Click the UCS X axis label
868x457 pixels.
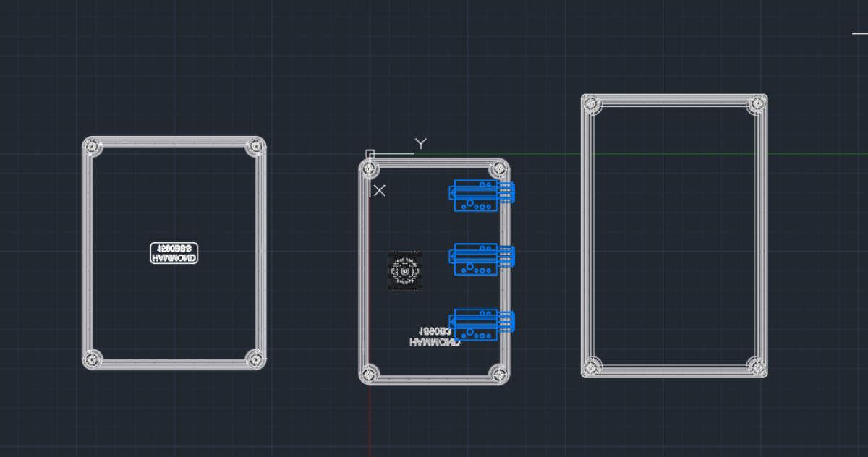(x=379, y=190)
